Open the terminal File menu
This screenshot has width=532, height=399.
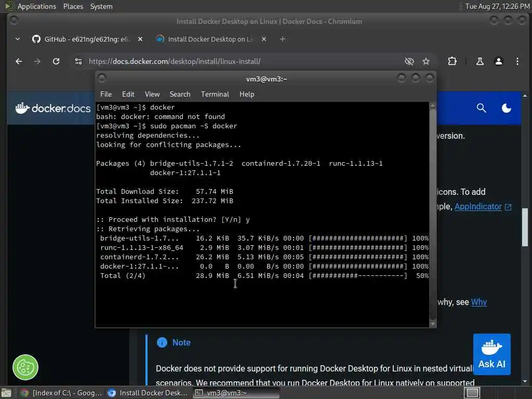point(106,95)
